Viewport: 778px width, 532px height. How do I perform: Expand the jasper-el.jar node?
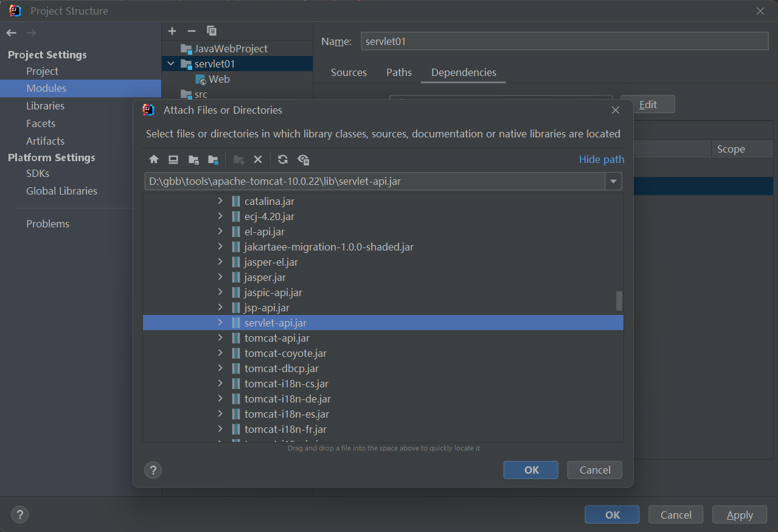click(x=220, y=262)
